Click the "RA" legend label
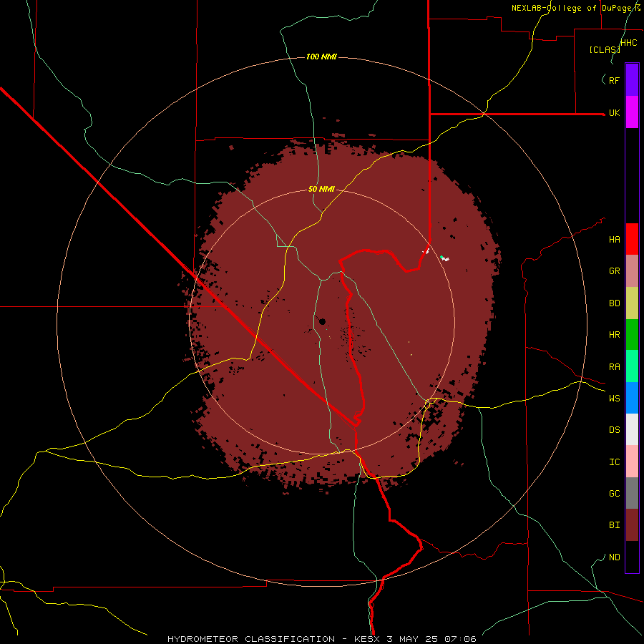This screenshot has height=644, width=644. click(615, 367)
